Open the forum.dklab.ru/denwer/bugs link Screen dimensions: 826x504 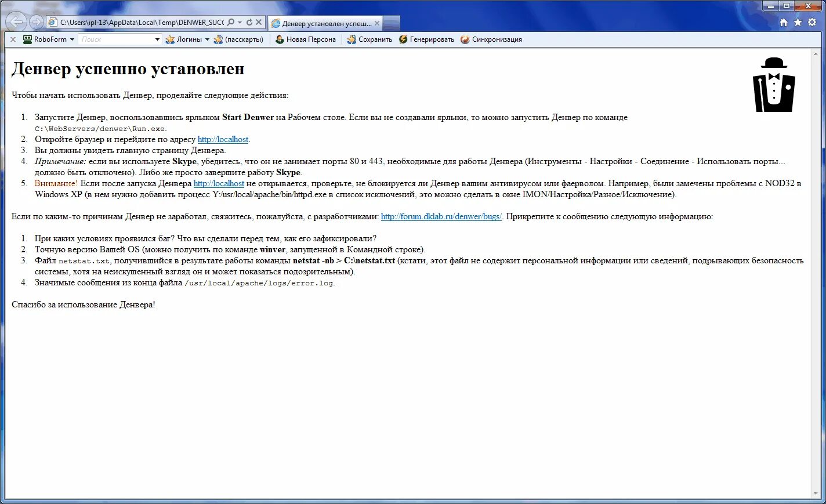coord(441,216)
